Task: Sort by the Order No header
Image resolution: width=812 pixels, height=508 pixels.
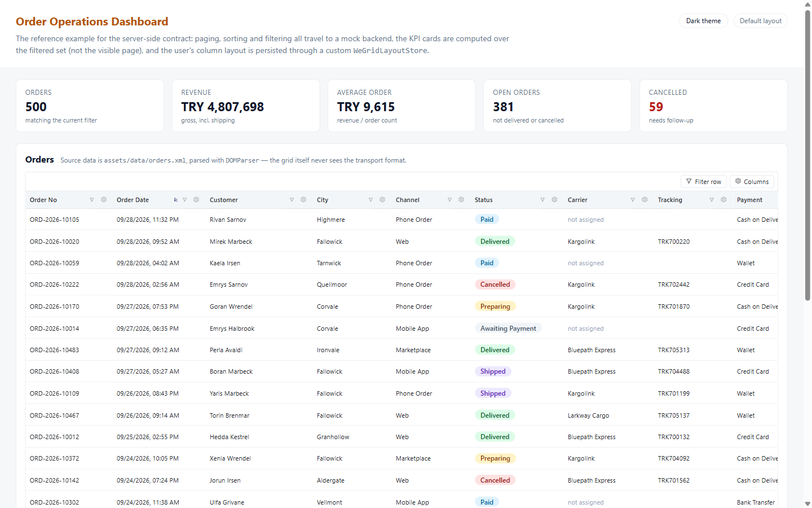Action: click(43, 200)
